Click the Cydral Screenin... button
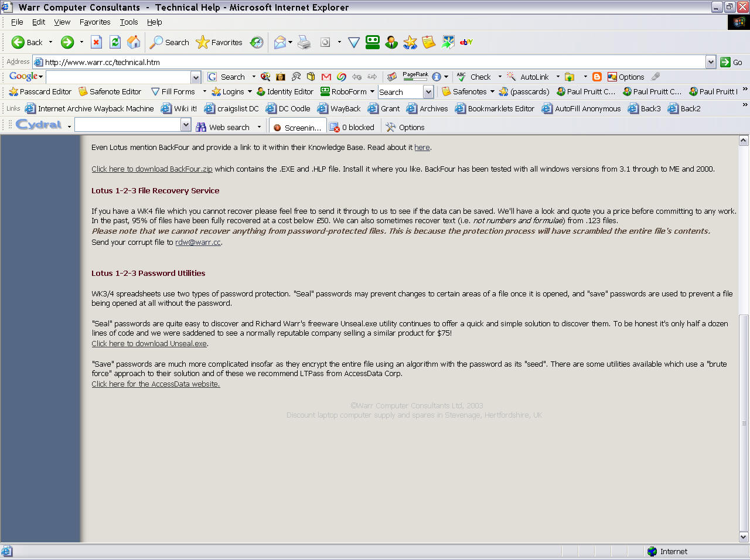Screen dimensions: 750x560 click(297, 127)
